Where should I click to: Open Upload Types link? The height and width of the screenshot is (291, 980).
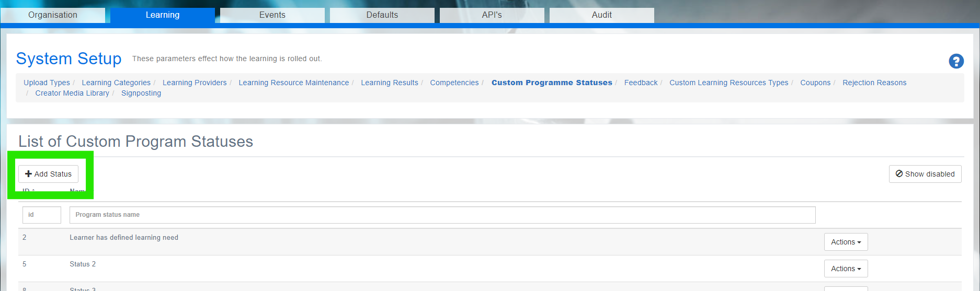pos(47,83)
